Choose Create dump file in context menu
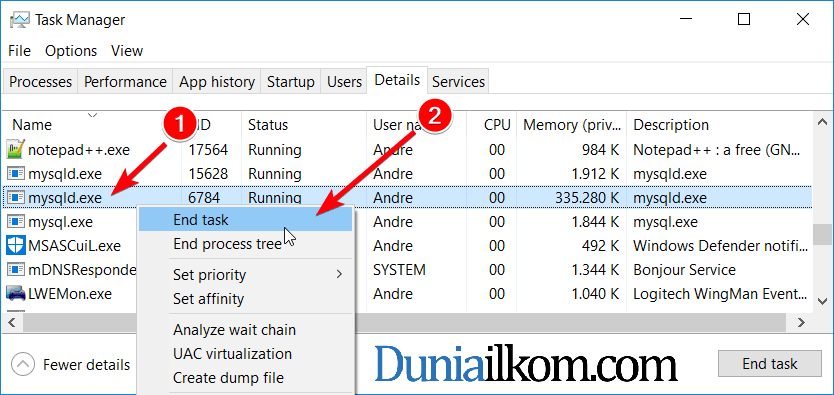The width and height of the screenshot is (834, 395). pos(246,378)
